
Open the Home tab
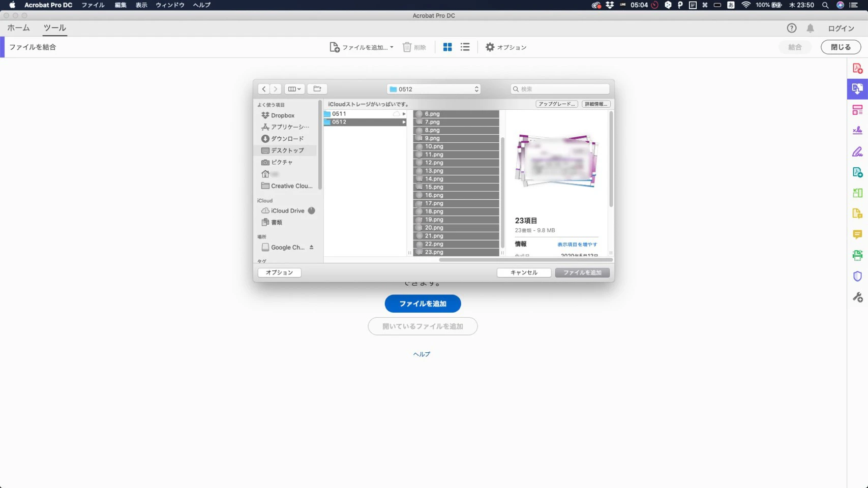tap(18, 28)
